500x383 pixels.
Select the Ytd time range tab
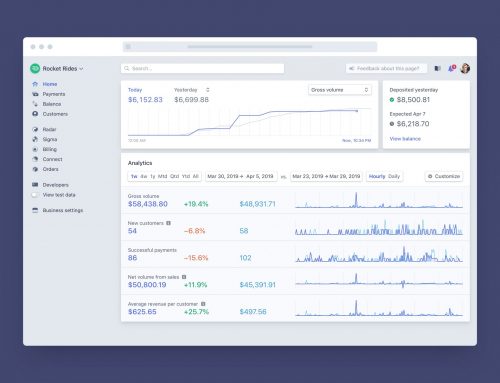click(x=186, y=176)
